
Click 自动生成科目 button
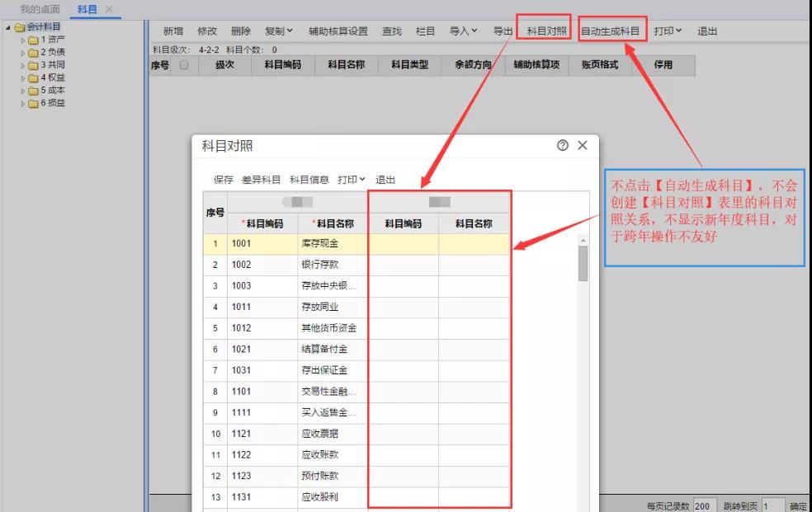[610, 31]
